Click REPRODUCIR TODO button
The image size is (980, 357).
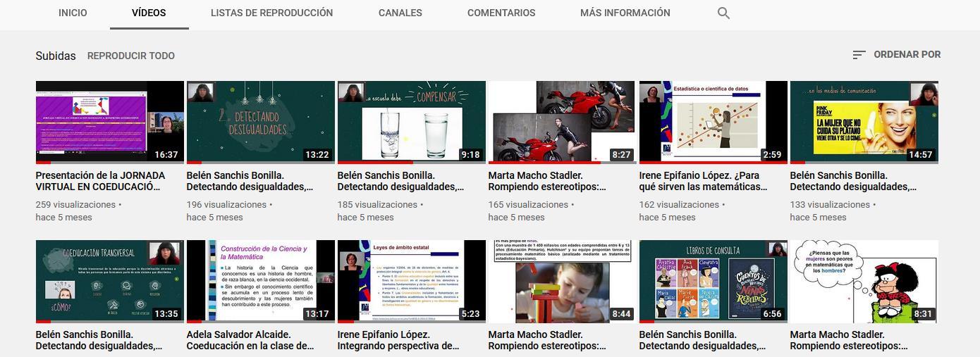[131, 56]
